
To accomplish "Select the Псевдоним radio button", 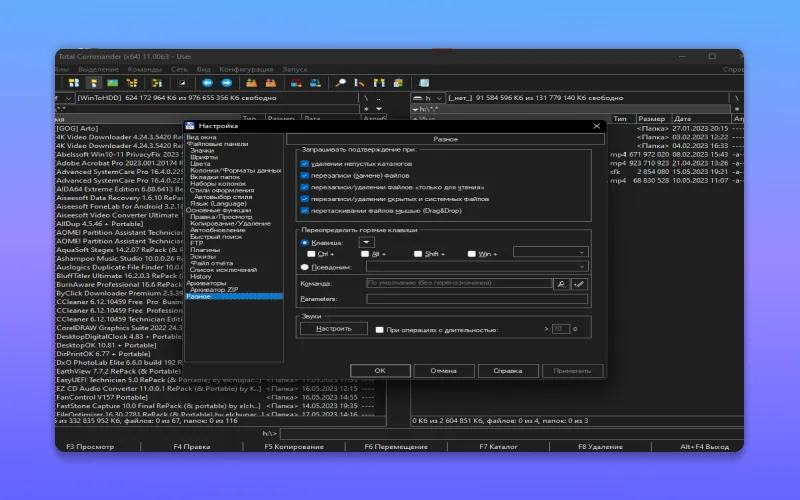I will 306,267.
